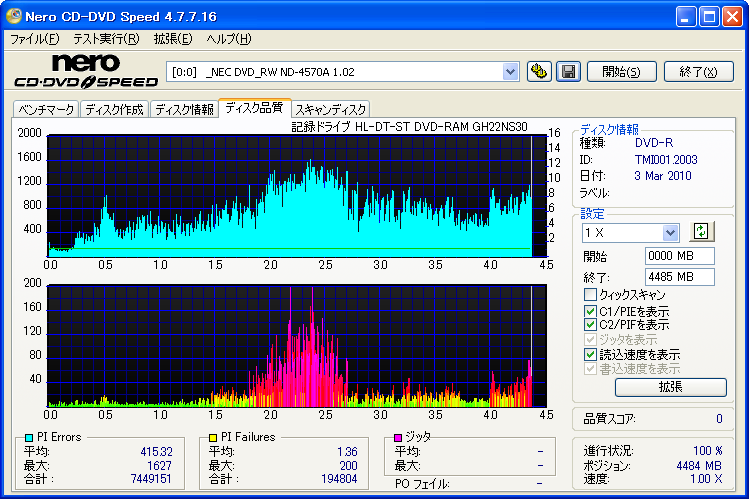Screen dimensions: 749x499
Task: Click the green refresh disc info icon
Action: point(701,232)
